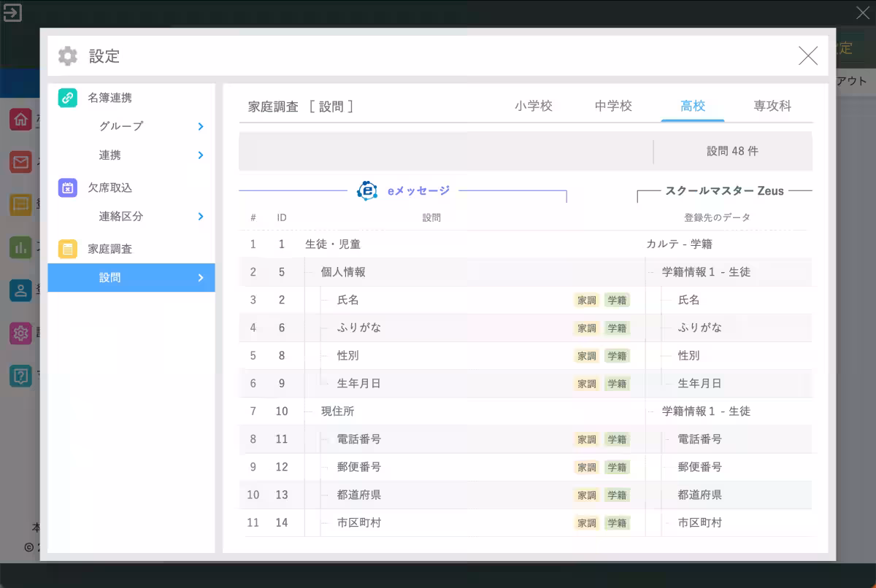Click the gear icon beside 設定 title
The width and height of the screenshot is (876, 588).
(67, 55)
